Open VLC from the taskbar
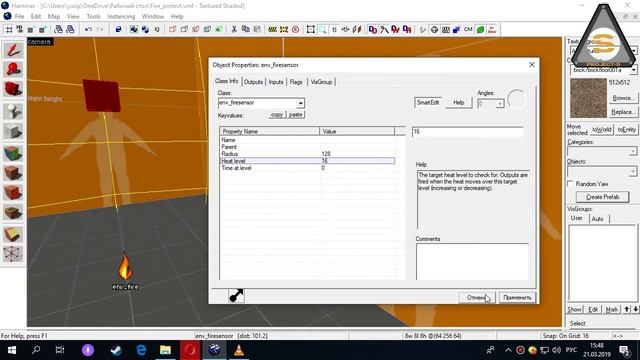The image size is (640, 360). tap(239, 350)
